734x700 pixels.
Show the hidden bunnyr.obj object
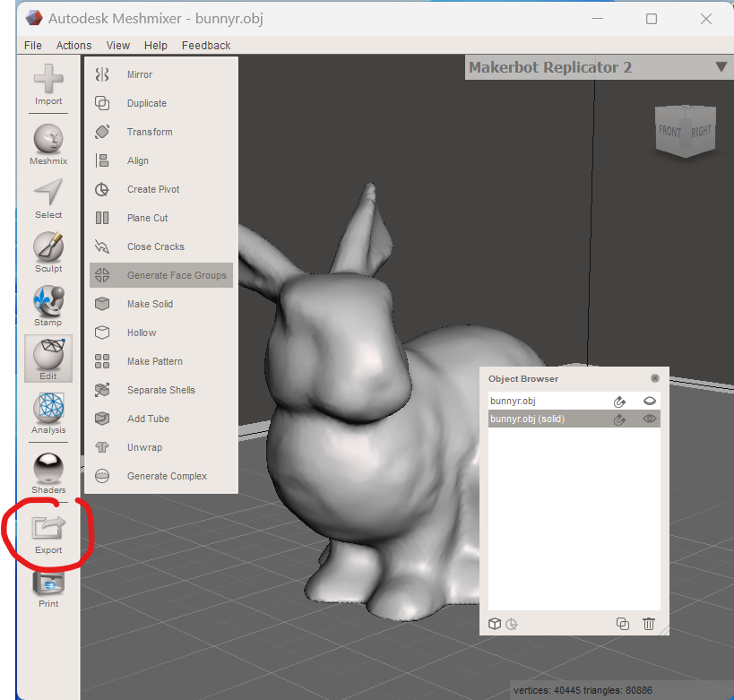(649, 402)
